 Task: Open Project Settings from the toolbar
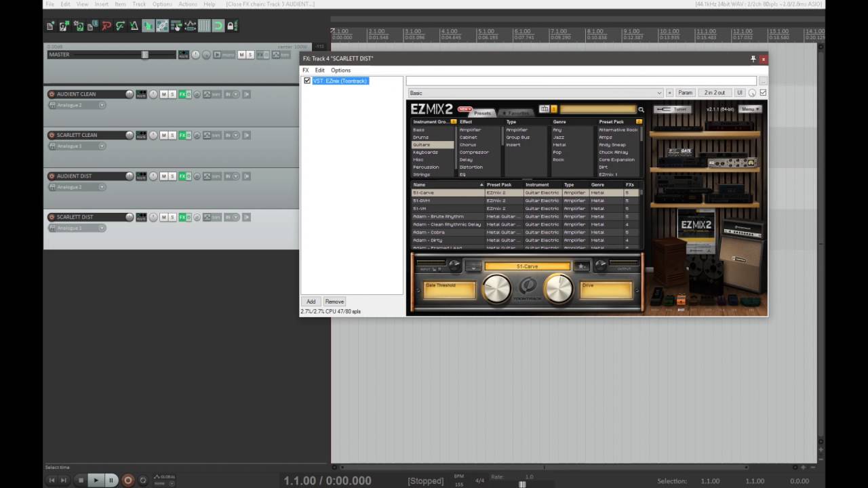(92, 26)
